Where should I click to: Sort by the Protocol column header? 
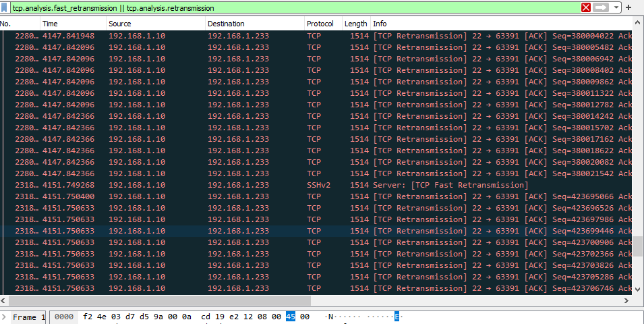click(x=323, y=24)
